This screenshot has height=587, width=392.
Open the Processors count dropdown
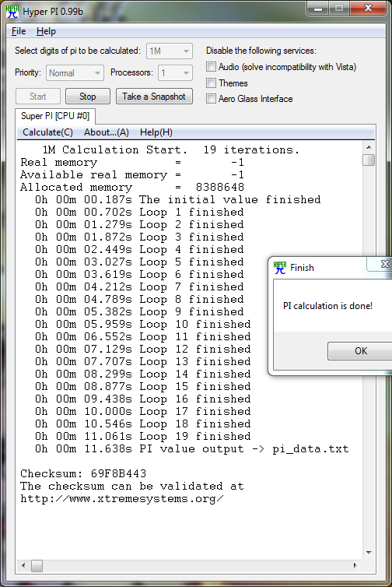click(x=176, y=72)
